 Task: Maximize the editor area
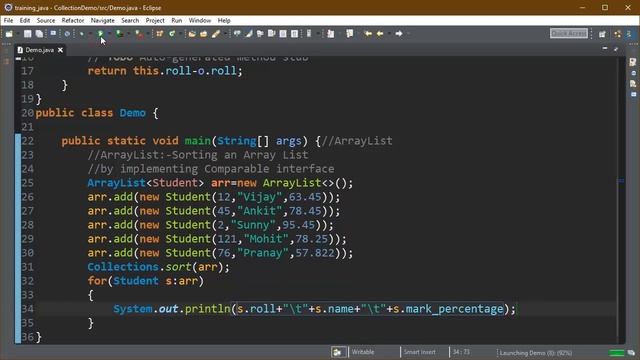click(x=616, y=49)
